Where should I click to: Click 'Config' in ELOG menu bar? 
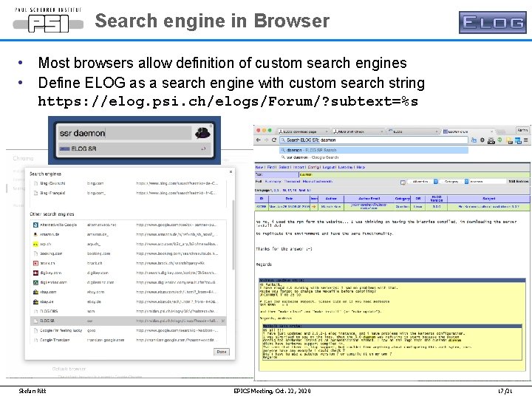(314, 167)
